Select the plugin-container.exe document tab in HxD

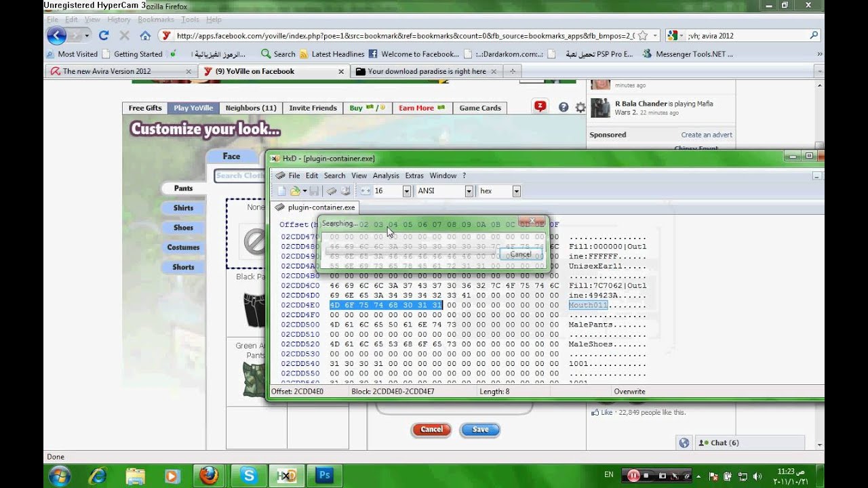315,207
